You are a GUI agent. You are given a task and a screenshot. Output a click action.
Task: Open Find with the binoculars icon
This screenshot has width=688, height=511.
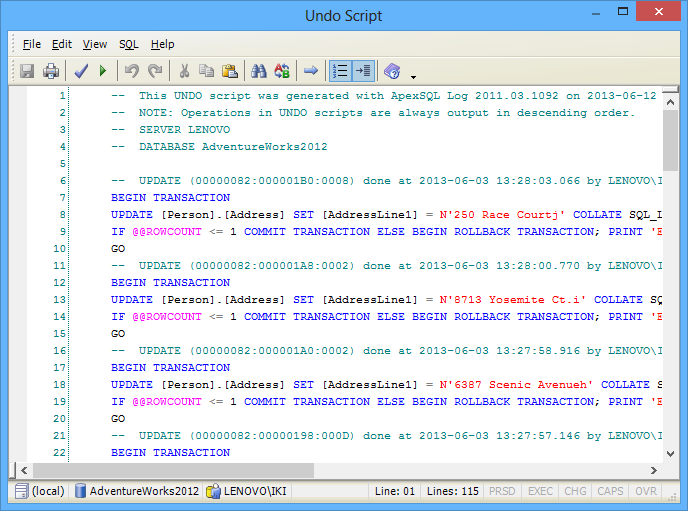[x=259, y=71]
